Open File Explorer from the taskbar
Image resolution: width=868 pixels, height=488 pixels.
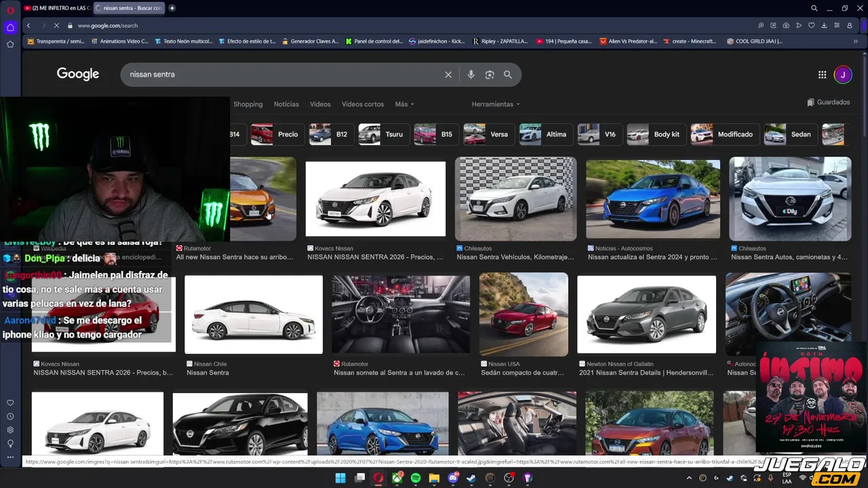(x=434, y=478)
